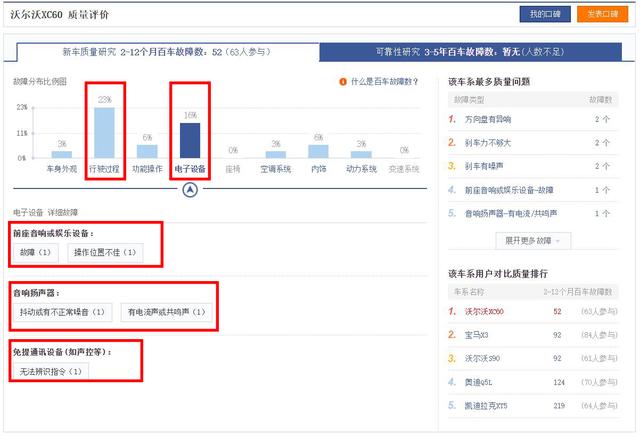Select the 座椅 chart category
The width and height of the screenshot is (640, 436).
pos(233,169)
